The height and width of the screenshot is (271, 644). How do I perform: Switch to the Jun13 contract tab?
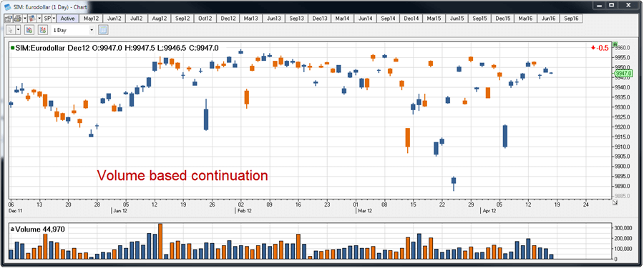point(273,19)
